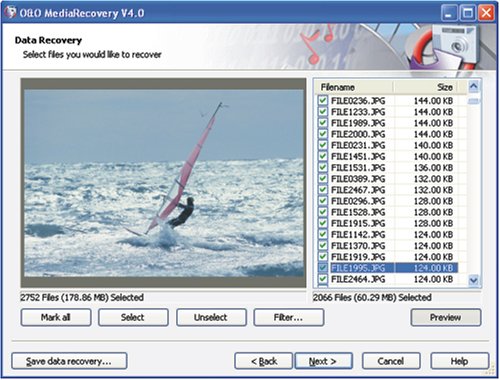Cancel the recovery wizard
The image size is (500, 380).
[391, 361]
